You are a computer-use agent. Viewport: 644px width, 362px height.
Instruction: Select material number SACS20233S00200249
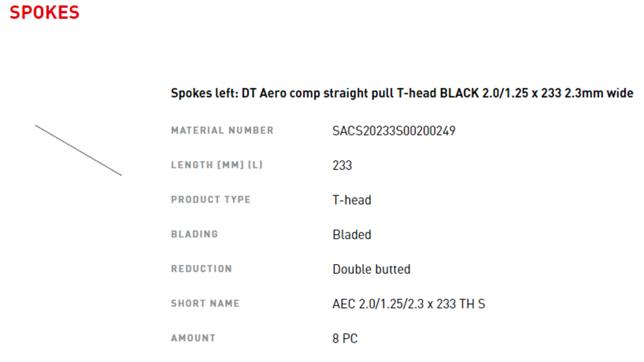393,131
